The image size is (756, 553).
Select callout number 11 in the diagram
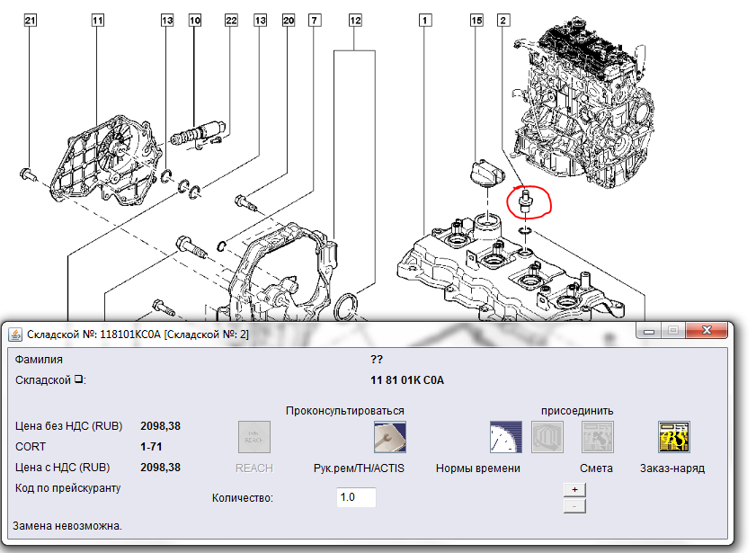tap(97, 21)
